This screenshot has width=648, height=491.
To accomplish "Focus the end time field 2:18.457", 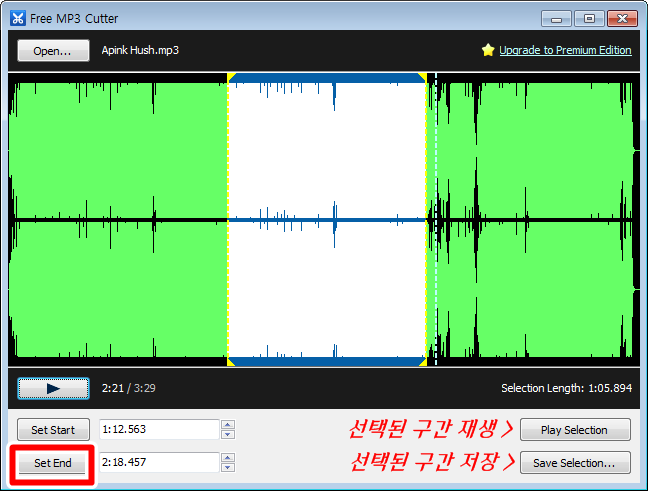I will tap(159, 462).
